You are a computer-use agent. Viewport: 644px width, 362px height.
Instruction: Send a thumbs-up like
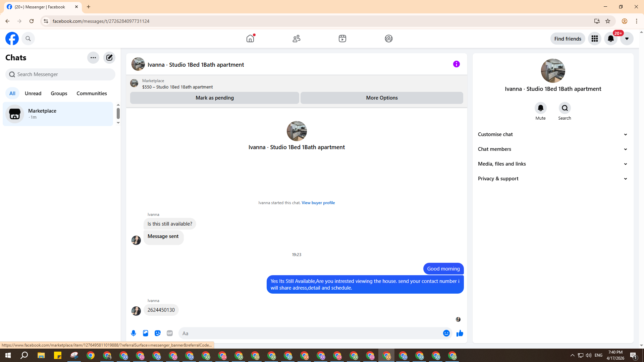460,333
